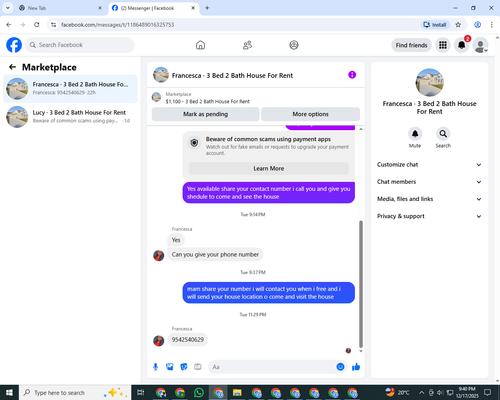This screenshot has width=500, height=400.
Task: Open the notifications bell with red badge
Action: click(462, 45)
